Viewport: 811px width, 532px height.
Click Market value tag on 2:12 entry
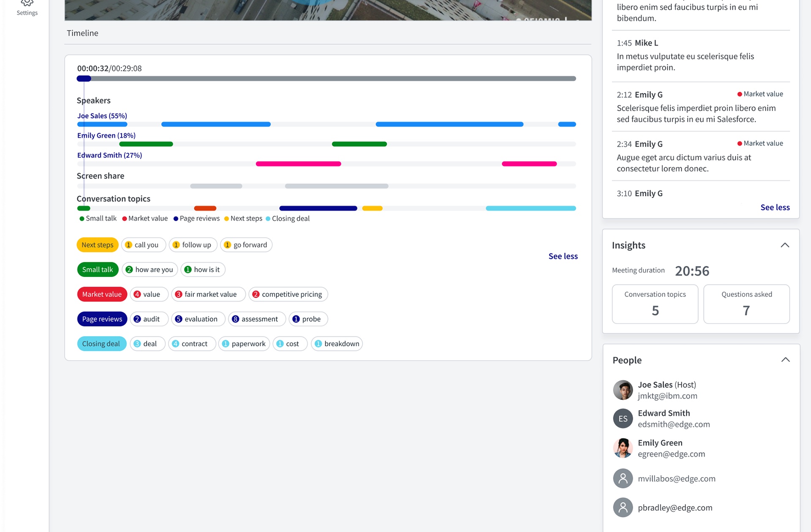(x=760, y=94)
